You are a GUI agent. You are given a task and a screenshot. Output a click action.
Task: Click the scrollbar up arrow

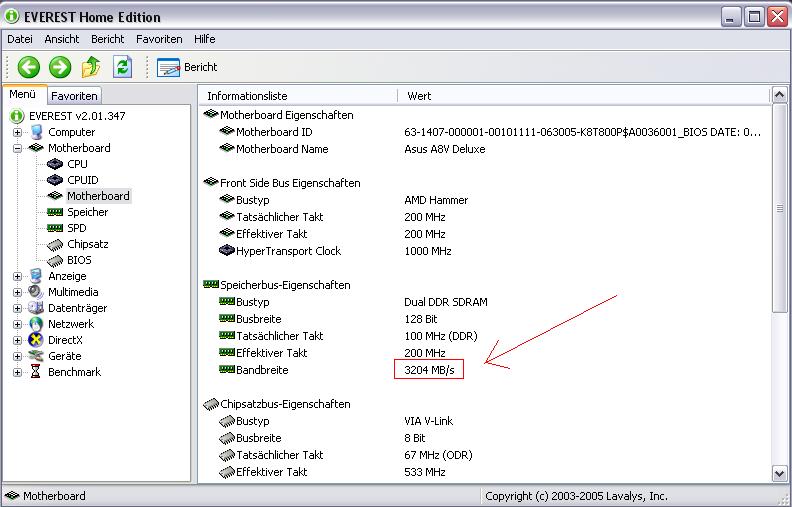click(779, 95)
